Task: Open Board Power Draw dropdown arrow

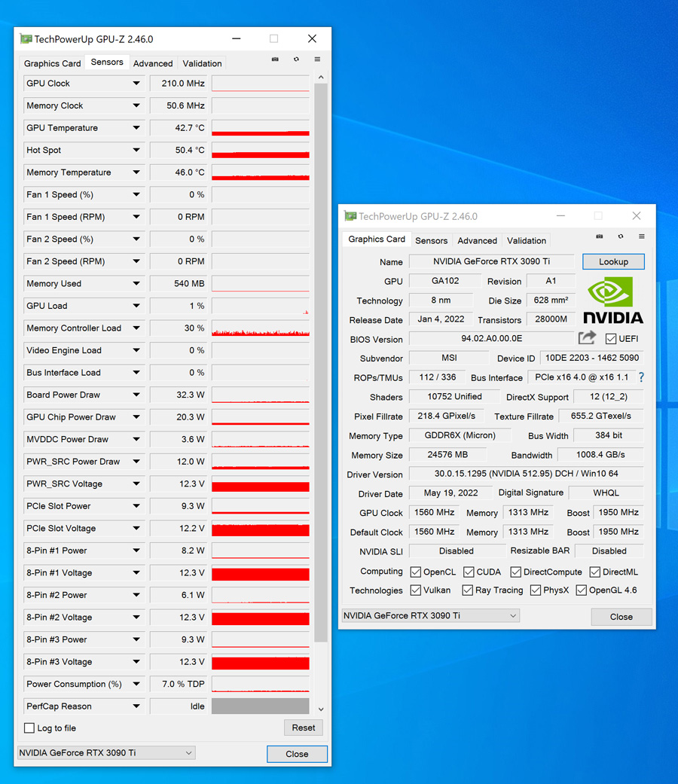Action: click(x=136, y=395)
